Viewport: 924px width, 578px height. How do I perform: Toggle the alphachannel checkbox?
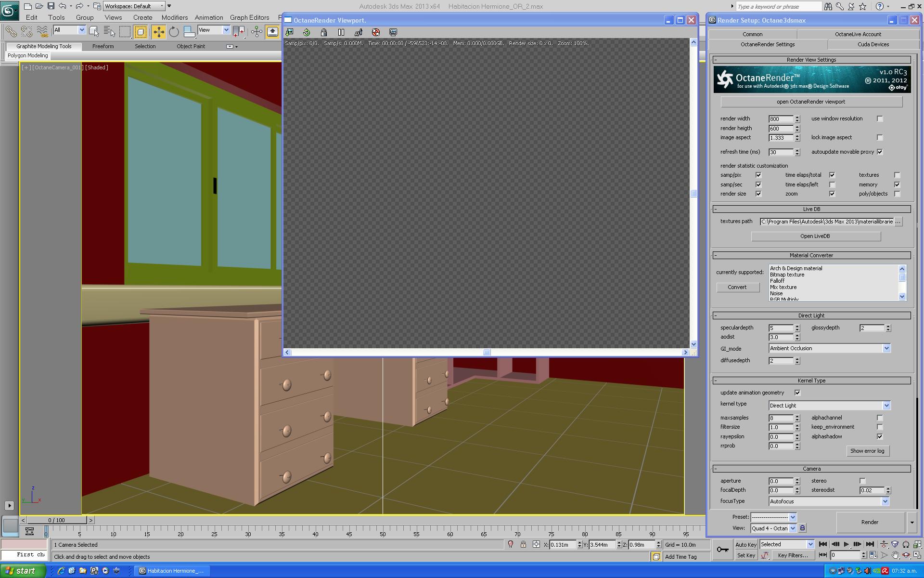[880, 418]
